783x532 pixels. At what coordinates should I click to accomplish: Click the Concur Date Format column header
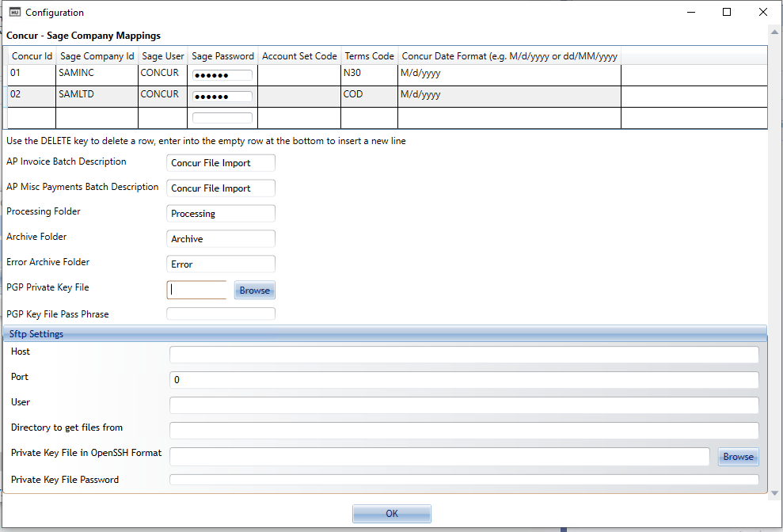509,56
